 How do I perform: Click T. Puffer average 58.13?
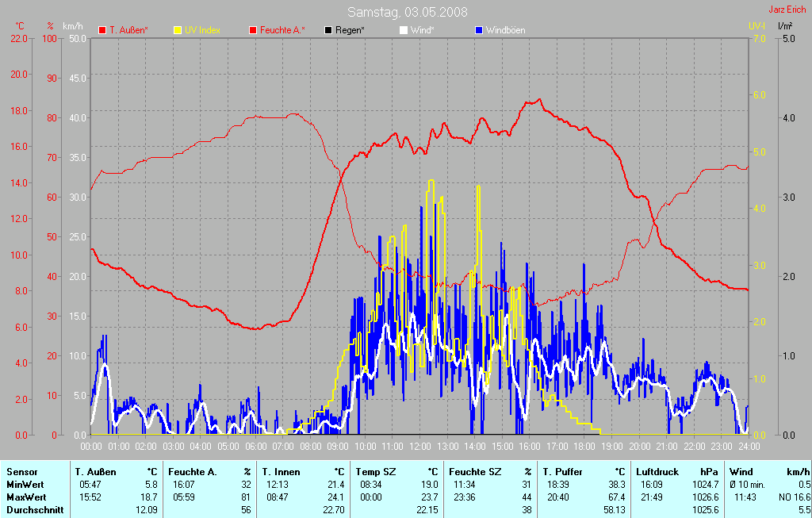[615, 510]
